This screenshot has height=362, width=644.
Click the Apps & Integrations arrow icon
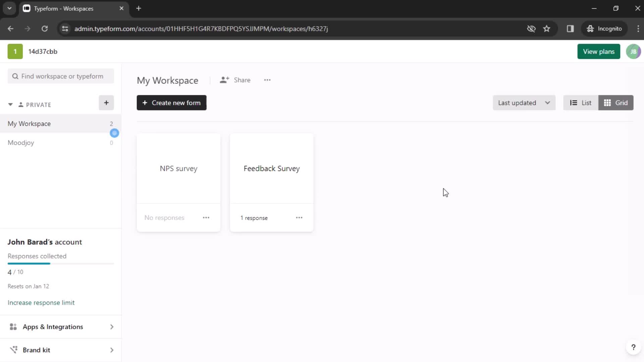click(111, 327)
